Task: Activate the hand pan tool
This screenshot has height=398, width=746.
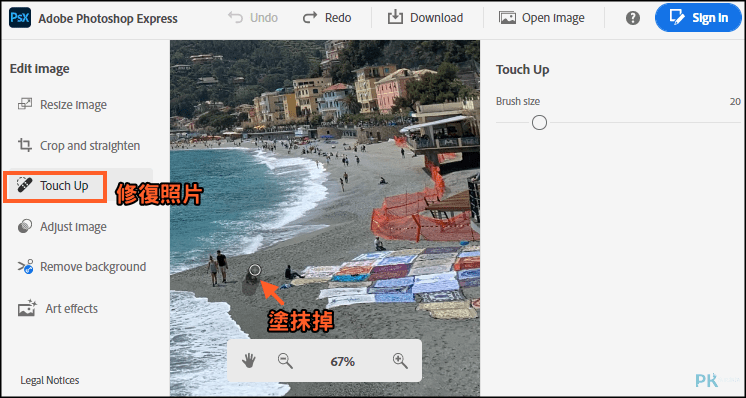Action: 248,361
